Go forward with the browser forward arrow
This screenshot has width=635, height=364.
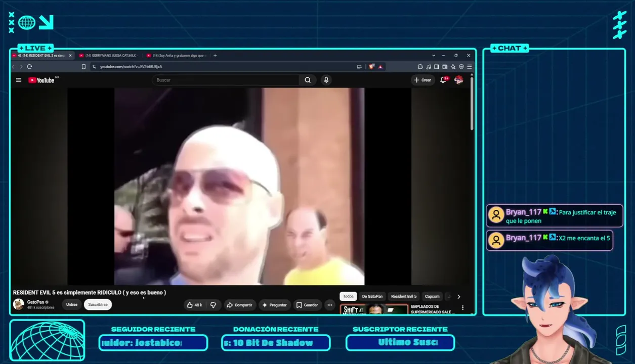[21, 67]
